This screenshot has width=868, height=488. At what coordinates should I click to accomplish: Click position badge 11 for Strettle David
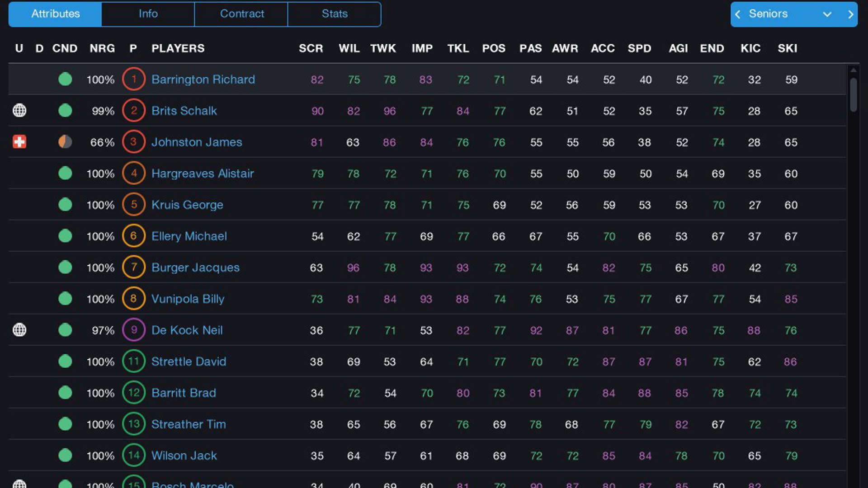[133, 361]
